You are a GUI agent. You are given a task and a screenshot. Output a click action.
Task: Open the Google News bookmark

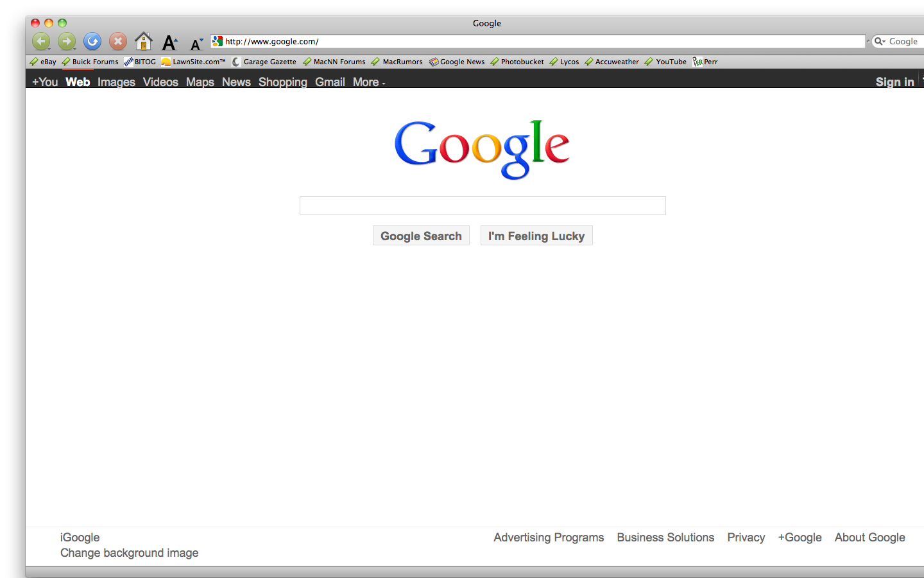457,62
